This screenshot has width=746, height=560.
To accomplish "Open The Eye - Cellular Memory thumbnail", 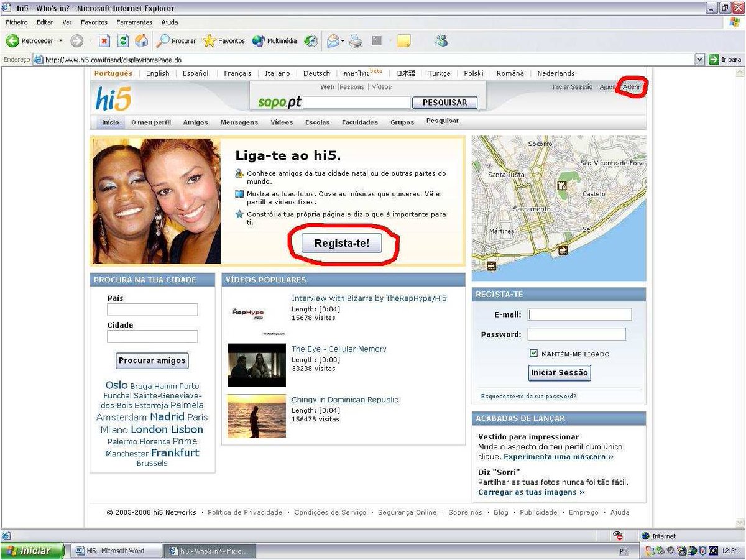I will click(257, 365).
